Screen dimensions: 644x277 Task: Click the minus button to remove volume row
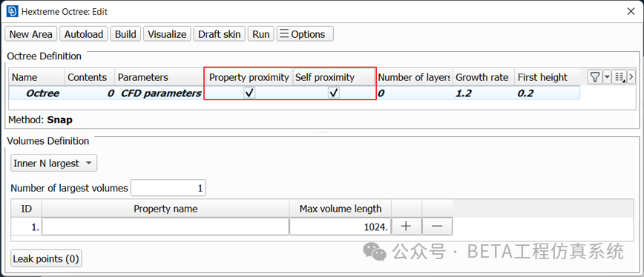(437, 227)
